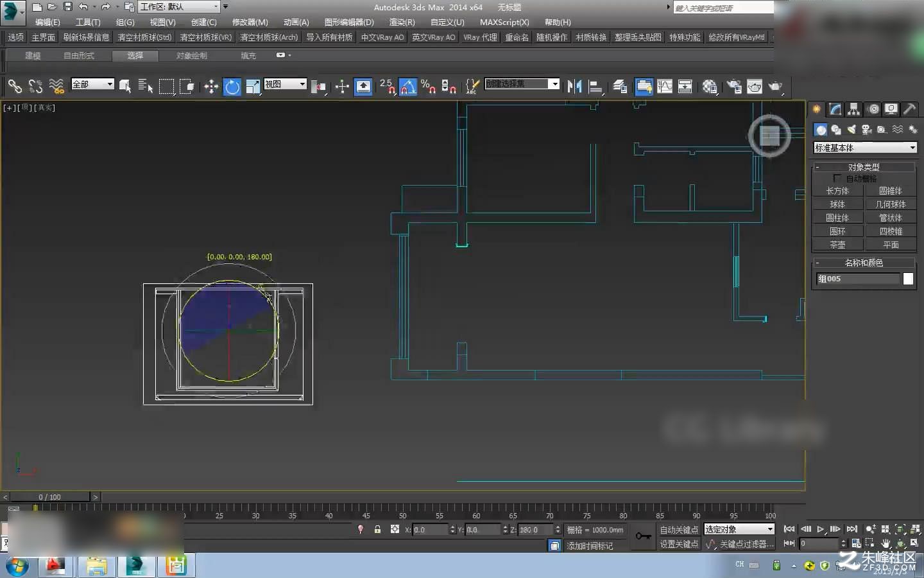Open the selection filter dropdown showing 全部
The image size is (924, 578).
(92, 84)
